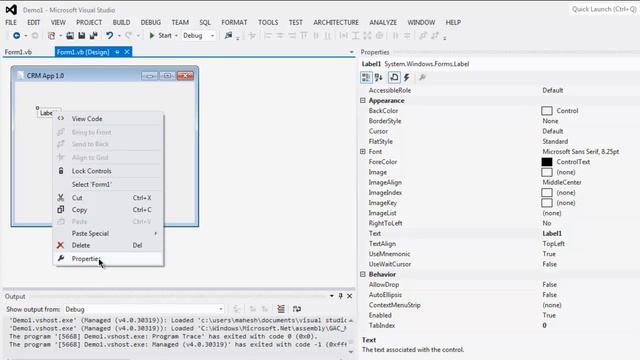Screen dimensions: 640x360
Task: Click the Quick Launch search box
Action: click(x=603, y=9)
